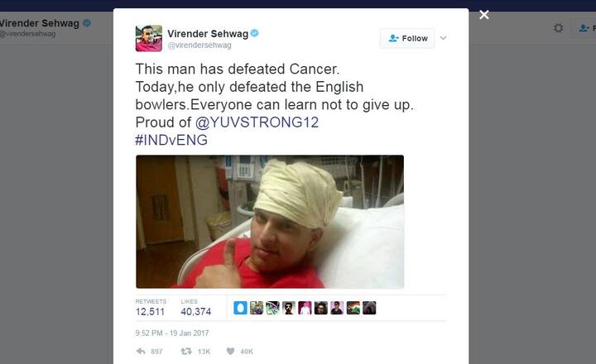Click the reply arrow icon
The image size is (596, 364).
[x=141, y=351]
